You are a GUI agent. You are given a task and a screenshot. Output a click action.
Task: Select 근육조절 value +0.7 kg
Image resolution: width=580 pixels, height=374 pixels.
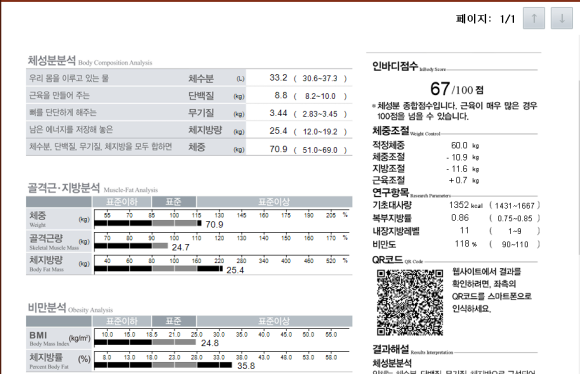(x=463, y=181)
